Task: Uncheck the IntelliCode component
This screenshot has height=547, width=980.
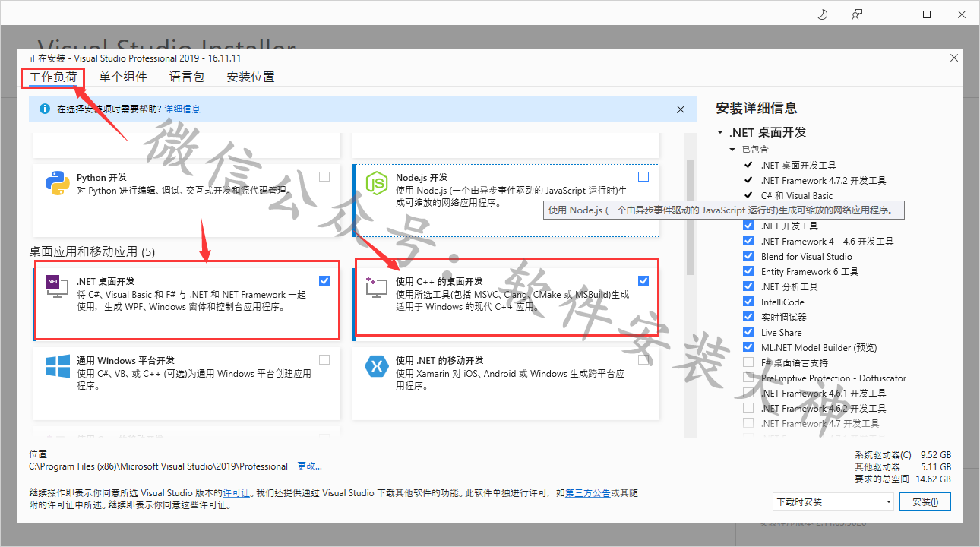Action: click(748, 302)
